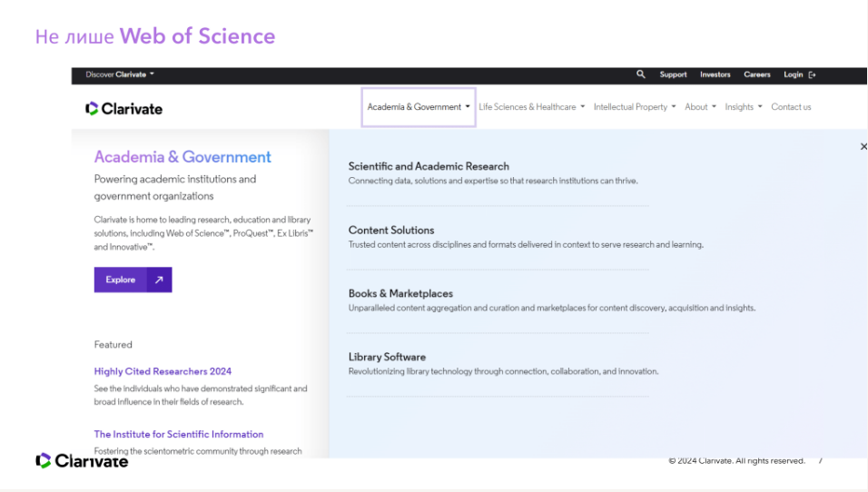
Task: Open Books & Marketplaces section
Action: [400, 293]
